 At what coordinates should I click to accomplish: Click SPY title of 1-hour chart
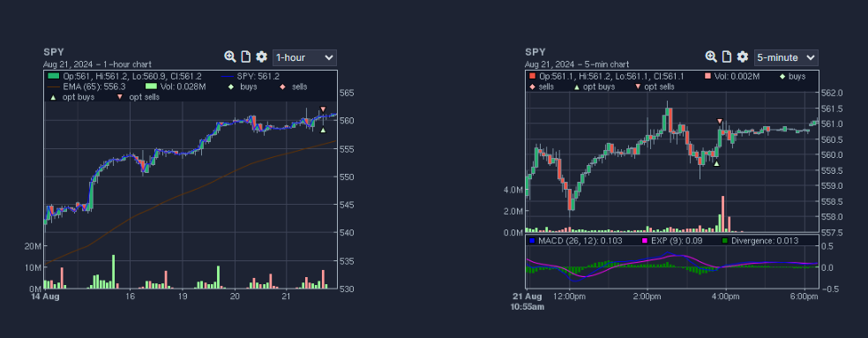pyautogui.click(x=54, y=52)
